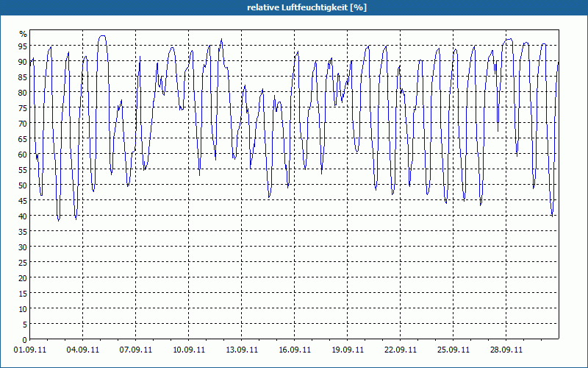The height and width of the screenshot is (368, 588).
Task: Click the y-axis value 35
Action: click(23, 231)
